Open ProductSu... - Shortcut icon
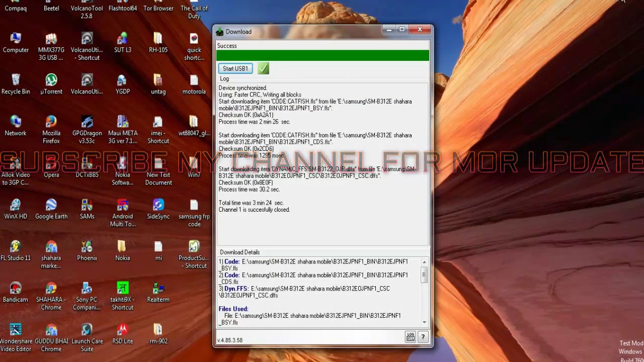 (194, 255)
